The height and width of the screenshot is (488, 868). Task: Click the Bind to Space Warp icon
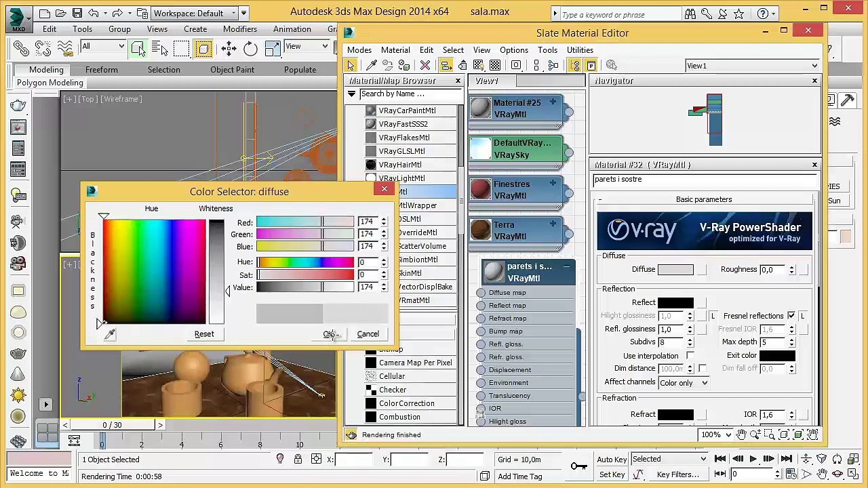(x=64, y=48)
